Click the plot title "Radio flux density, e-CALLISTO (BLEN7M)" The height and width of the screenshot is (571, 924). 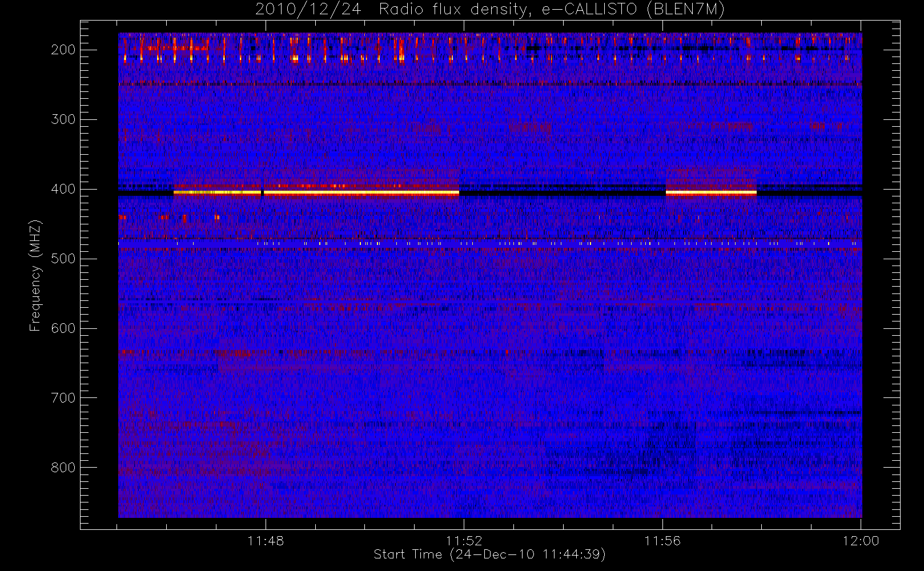click(x=552, y=10)
